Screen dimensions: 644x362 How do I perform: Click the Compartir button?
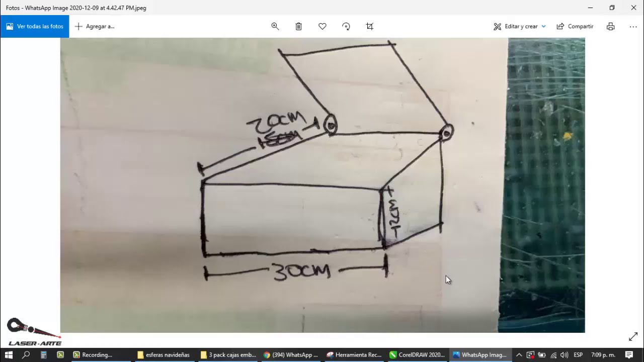point(575,26)
